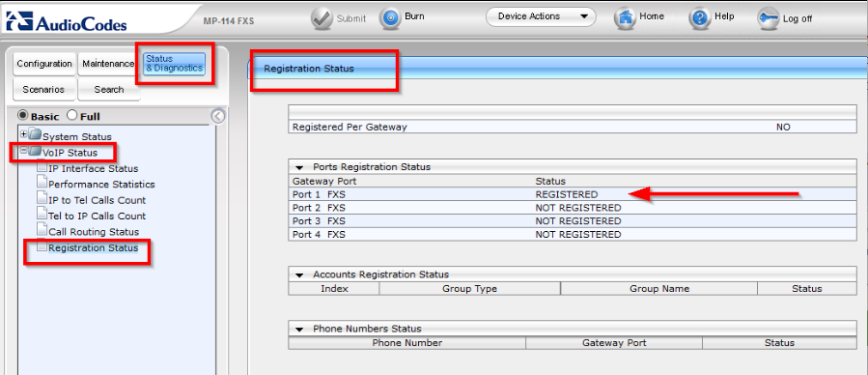Click the Phone Number column header
The image size is (868, 375).
tap(407, 343)
